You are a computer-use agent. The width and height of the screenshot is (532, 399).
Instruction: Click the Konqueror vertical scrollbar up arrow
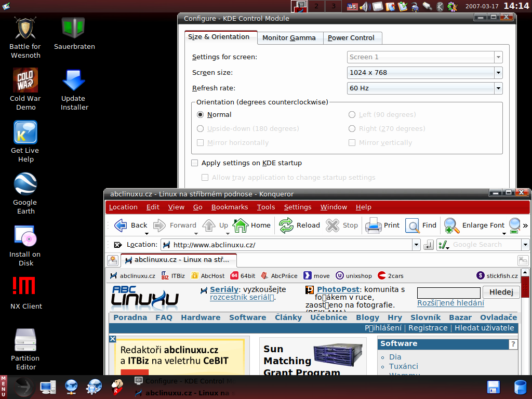(525, 272)
